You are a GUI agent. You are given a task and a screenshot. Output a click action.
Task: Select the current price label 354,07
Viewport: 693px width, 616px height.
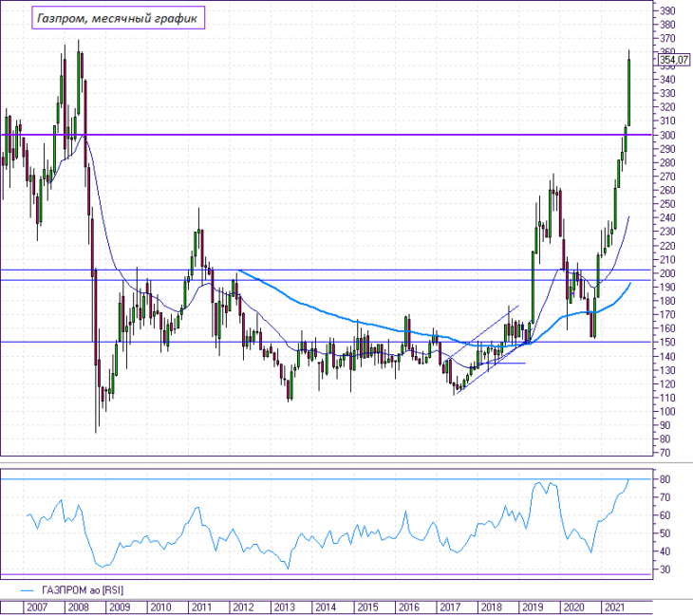pos(674,60)
